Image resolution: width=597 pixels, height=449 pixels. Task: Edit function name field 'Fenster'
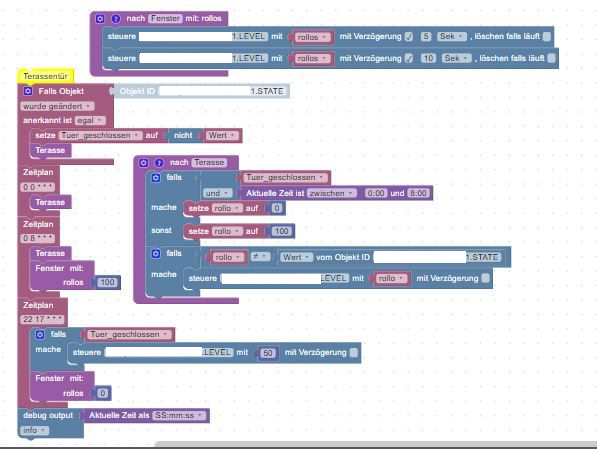(x=165, y=18)
